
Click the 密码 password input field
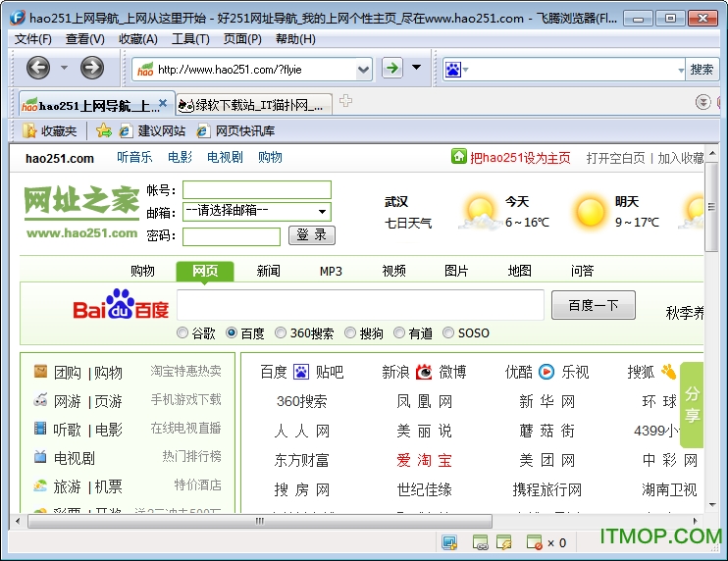tap(232, 236)
